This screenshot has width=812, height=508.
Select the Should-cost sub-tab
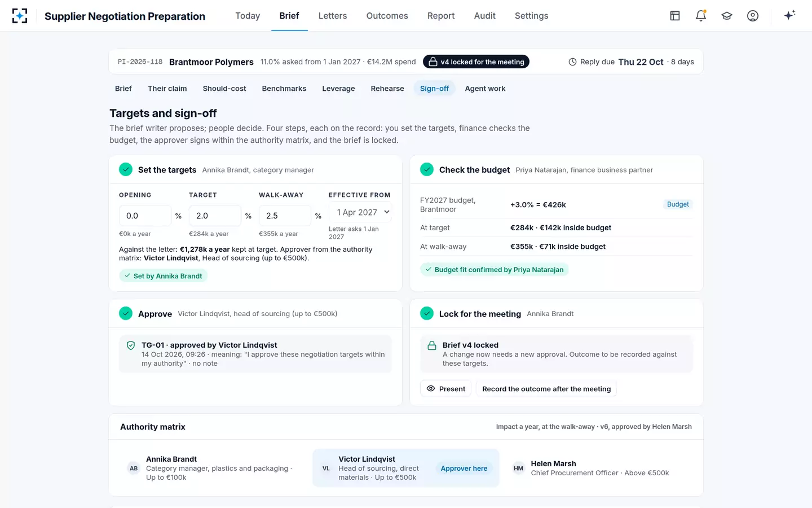click(224, 89)
